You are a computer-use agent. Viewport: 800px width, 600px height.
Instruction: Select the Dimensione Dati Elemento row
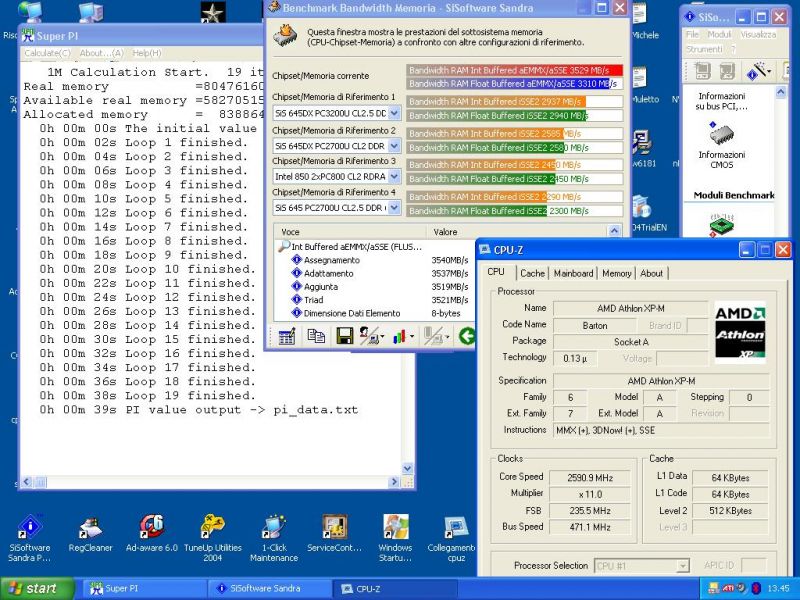click(352, 313)
